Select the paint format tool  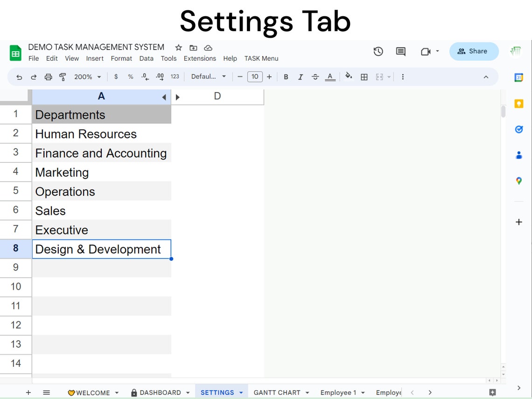click(x=63, y=77)
